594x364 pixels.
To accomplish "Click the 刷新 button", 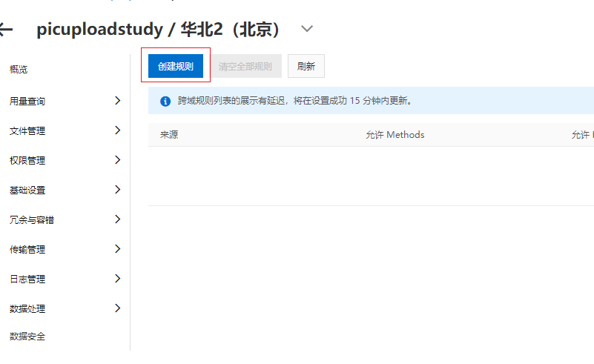I will 306,66.
